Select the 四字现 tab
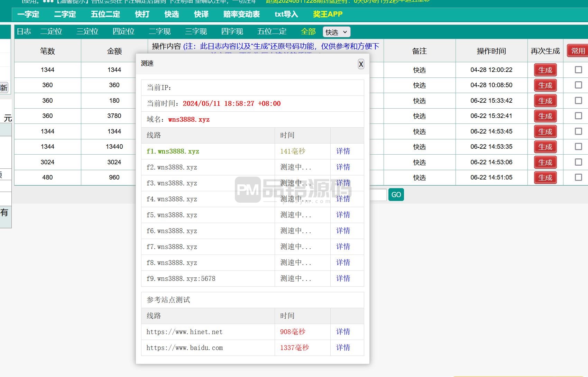 pos(232,31)
